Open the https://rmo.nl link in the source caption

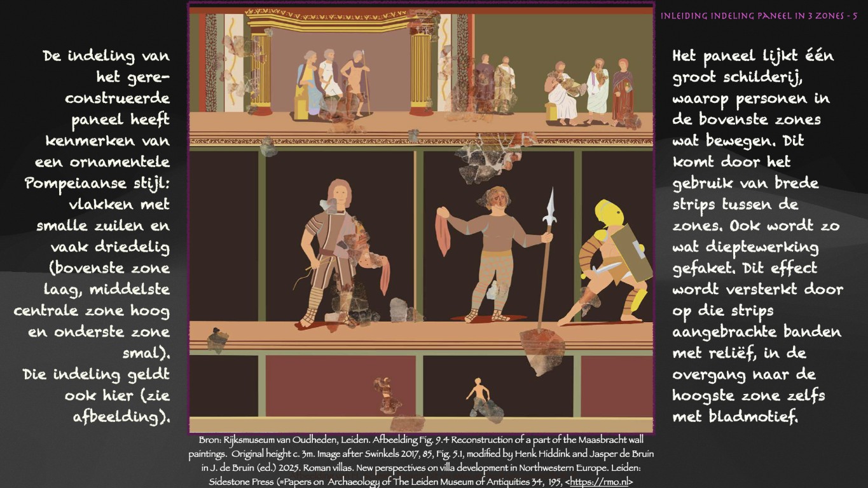[598, 482]
